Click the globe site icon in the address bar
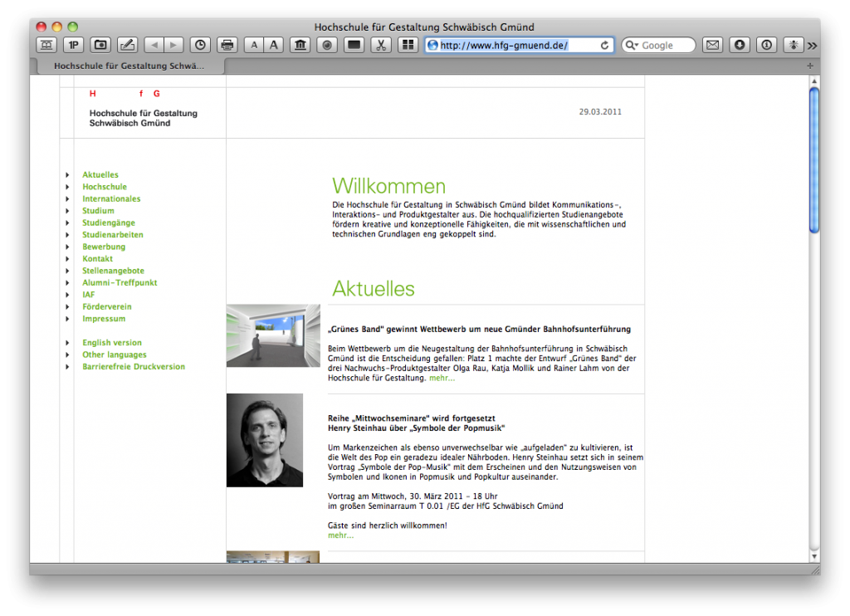The image size is (850, 616). tap(432, 46)
